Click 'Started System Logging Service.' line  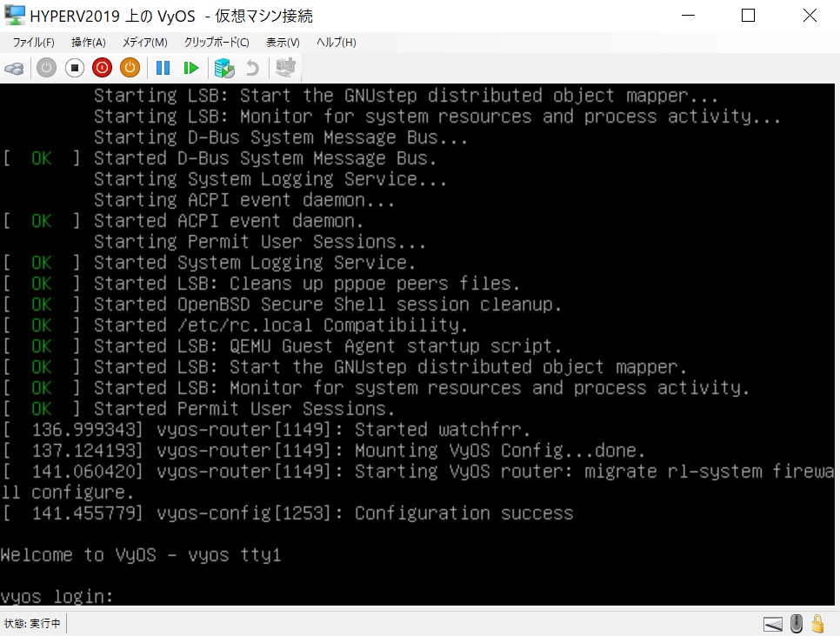pos(255,263)
